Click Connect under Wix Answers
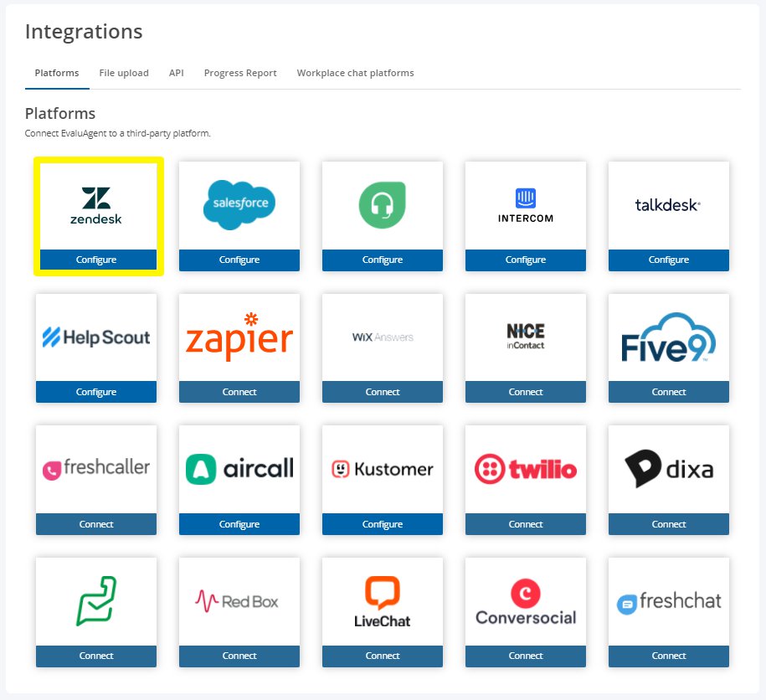The width and height of the screenshot is (766, 700). [383, 392]
